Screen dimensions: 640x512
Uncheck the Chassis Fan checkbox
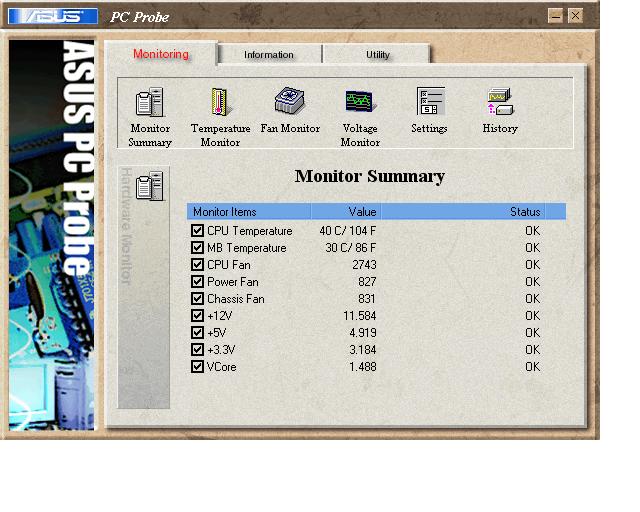(x=197, y=298)
